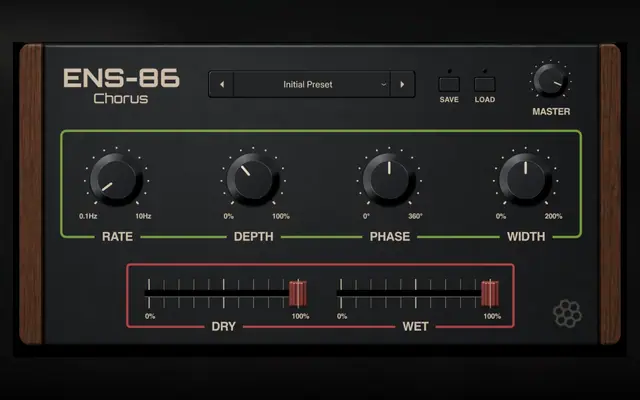Go to previous preset with left arrow
Viewport: 640px width, 400px height.
coord(221,84)
